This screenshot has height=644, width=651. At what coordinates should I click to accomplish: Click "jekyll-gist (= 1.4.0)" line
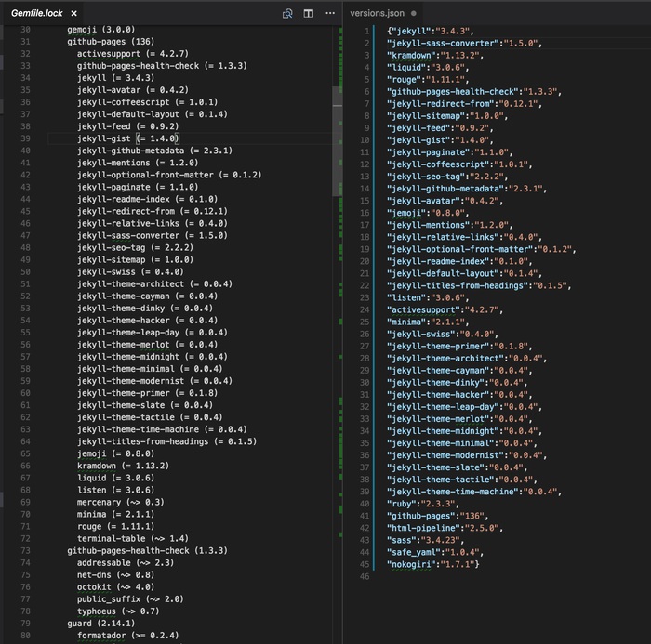coord(128,138)
